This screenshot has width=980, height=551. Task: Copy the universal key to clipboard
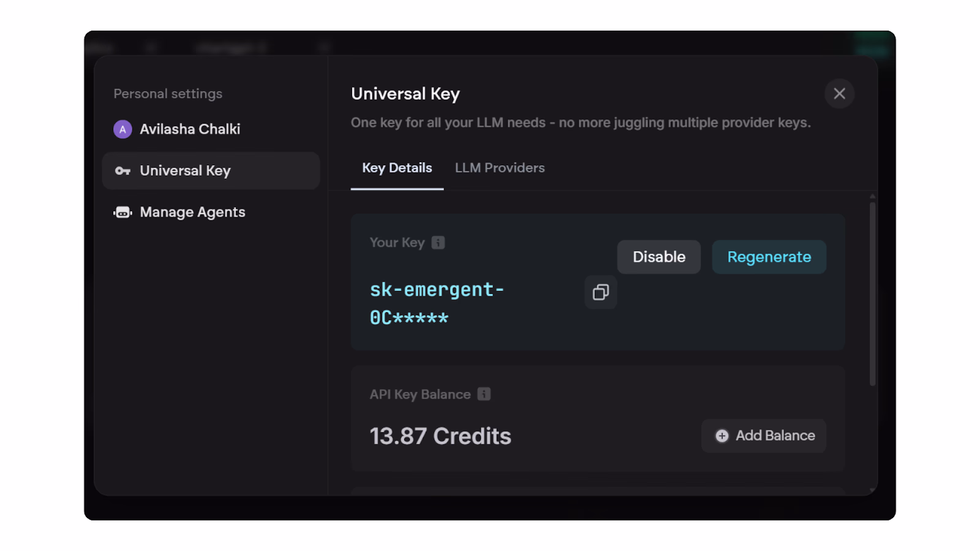tap(600, 292)
